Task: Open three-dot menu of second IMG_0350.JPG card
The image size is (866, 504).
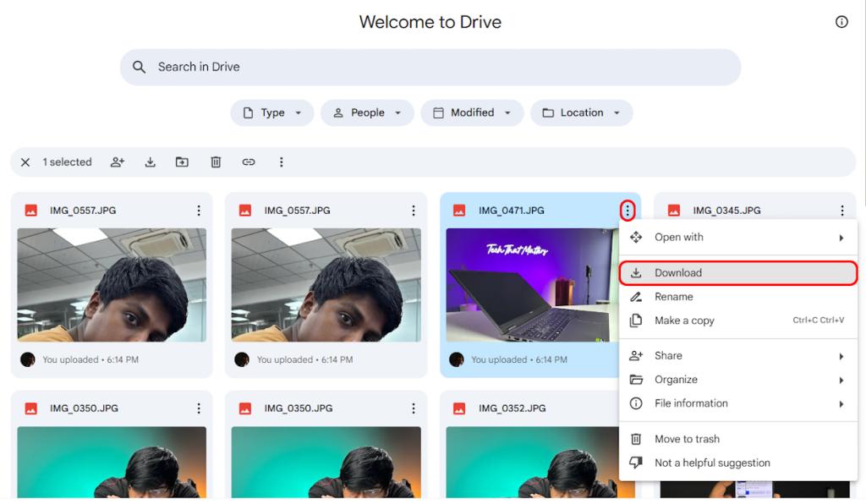Action: coord(413,408)
